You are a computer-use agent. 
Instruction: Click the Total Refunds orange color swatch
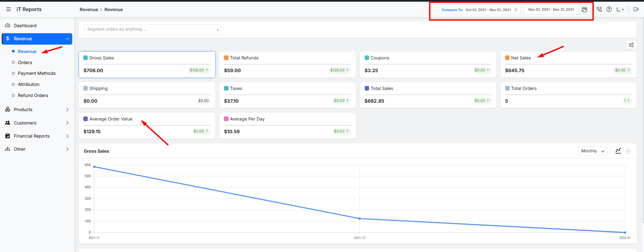pos(226,58)
